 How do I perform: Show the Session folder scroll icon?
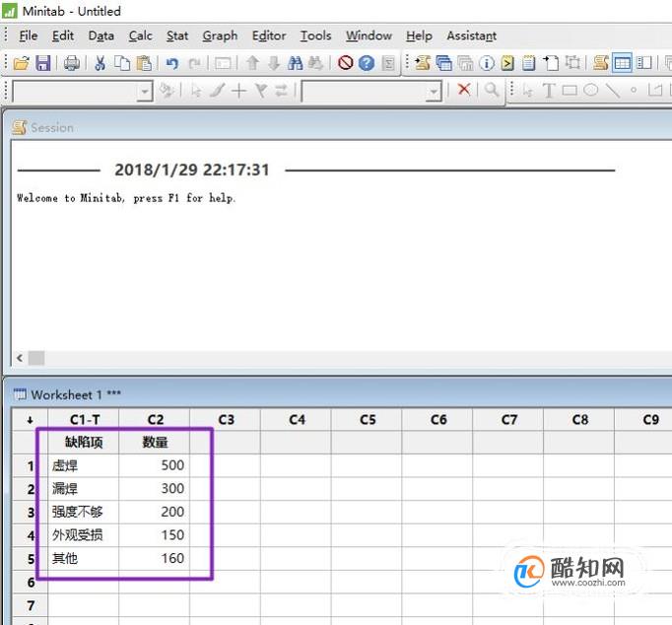pyautogui.click(x=423, y=63)
